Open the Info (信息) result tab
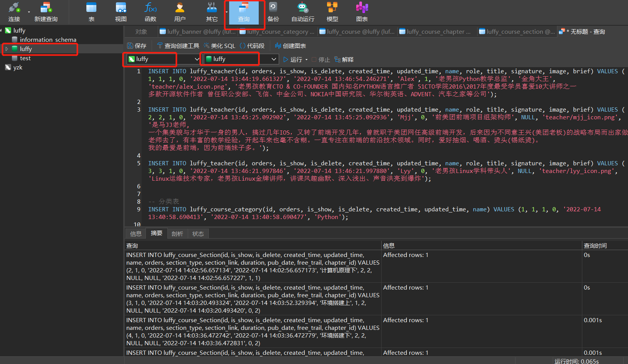 pos(136,234)
